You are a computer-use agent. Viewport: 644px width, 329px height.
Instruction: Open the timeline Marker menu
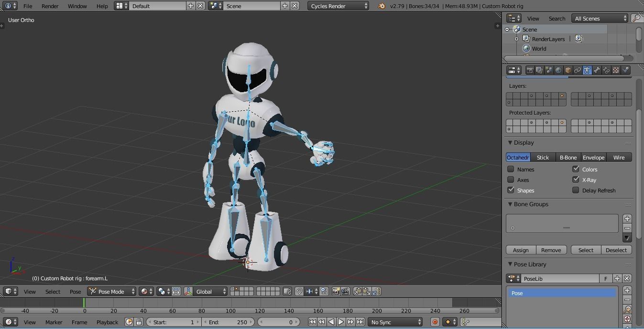[54, 322]
